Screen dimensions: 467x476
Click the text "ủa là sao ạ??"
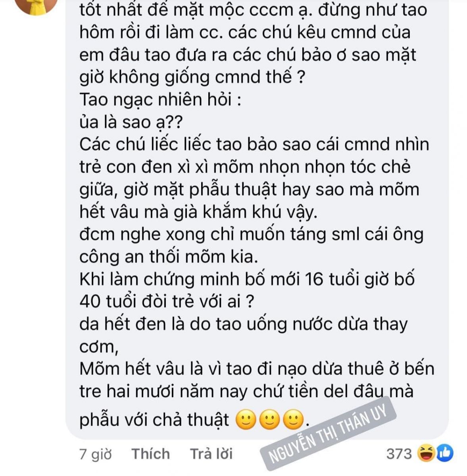coord(131,123)
